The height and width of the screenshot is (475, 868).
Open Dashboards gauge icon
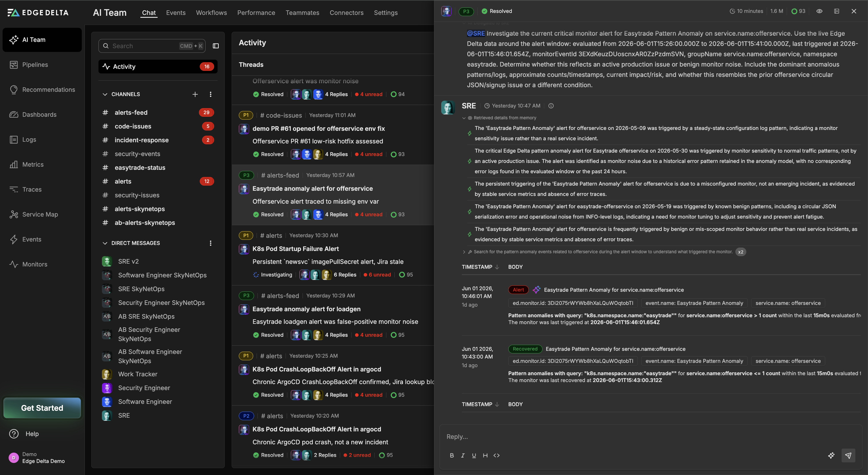[x=13, y=114]
